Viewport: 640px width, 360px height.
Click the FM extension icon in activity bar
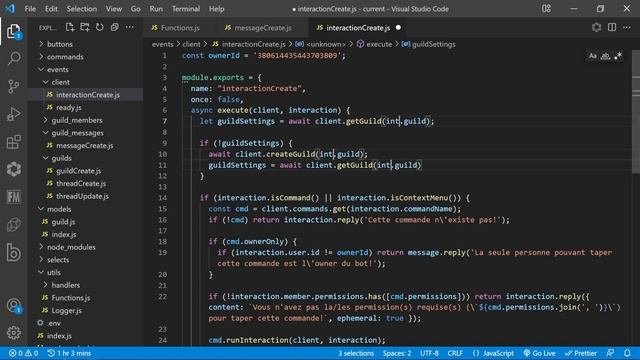click(13, 197)
